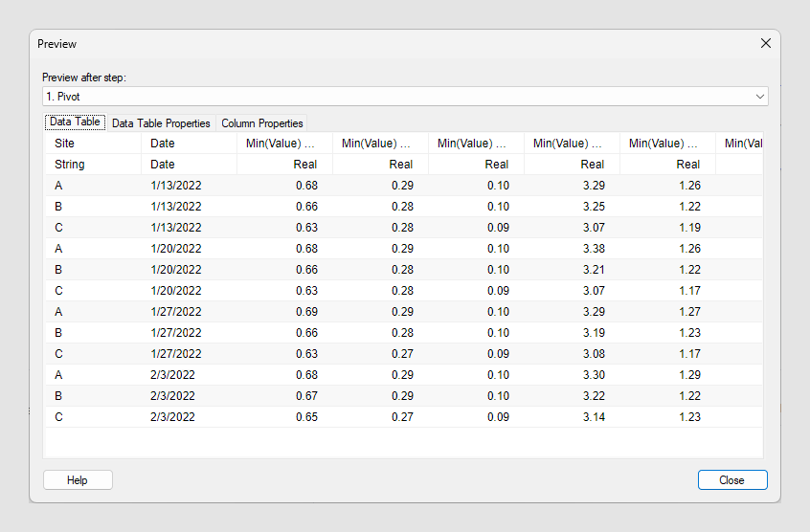Select the String data type cell
The height and width of the screenshot is (532, 810).
coord(92,165)
